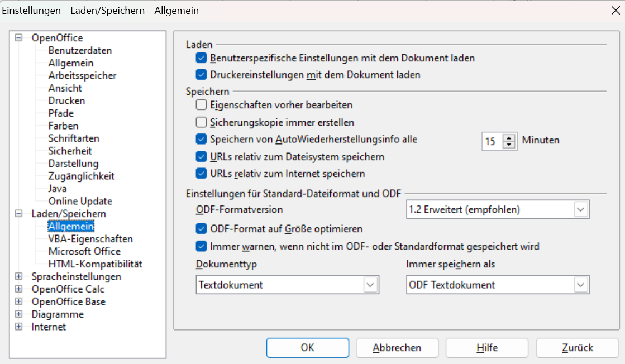Collapse the OpenOffice tree node

coord(19,38)
